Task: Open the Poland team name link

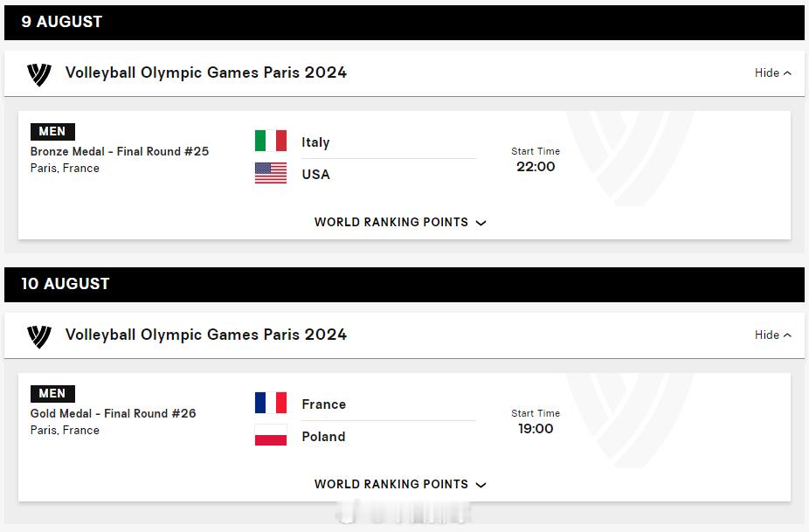Action: tap(323, 437)
